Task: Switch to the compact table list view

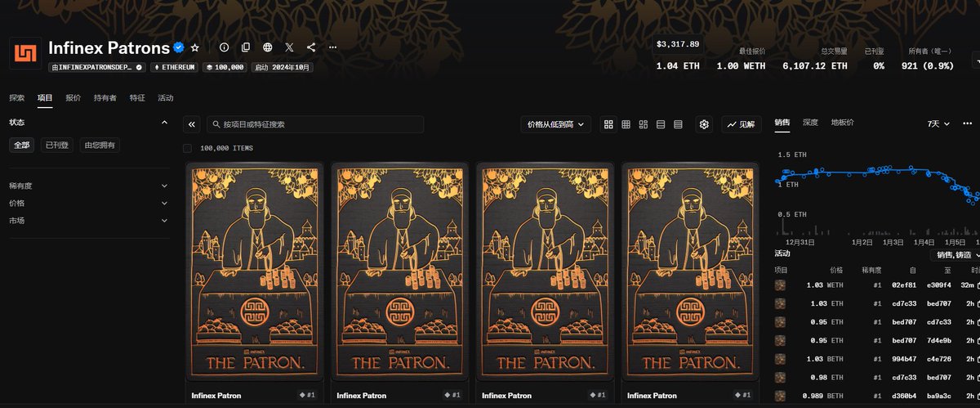Action: (x=678, y=124)
